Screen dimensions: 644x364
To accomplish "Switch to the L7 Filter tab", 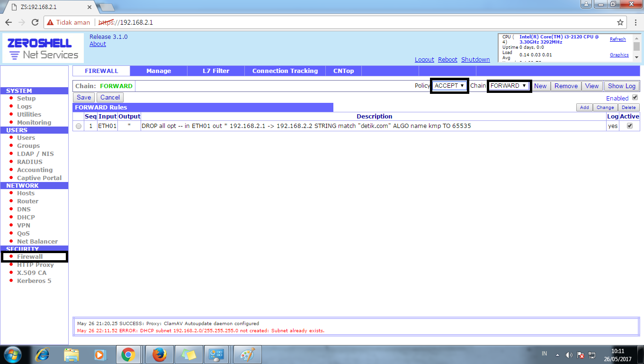I will [215, 70].
